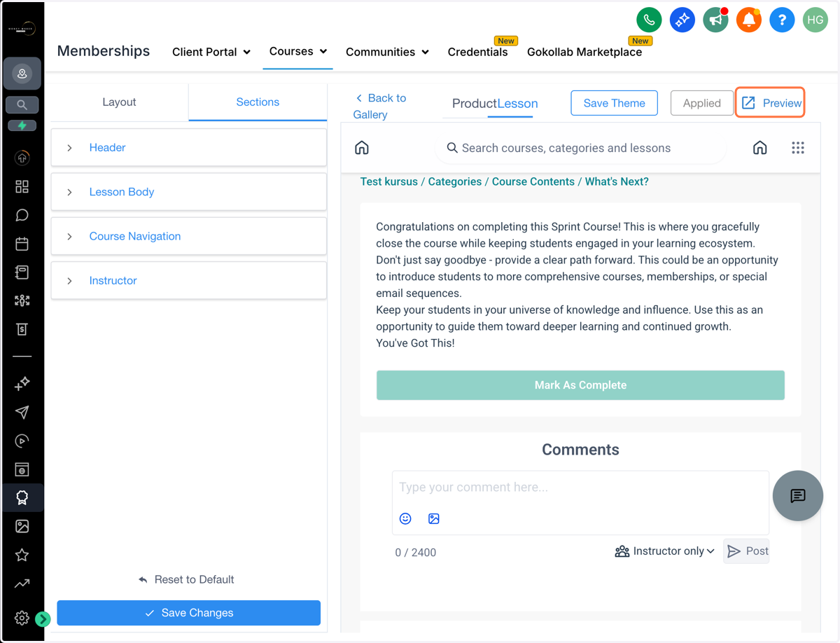Open the floating chat widget button
Image resolution: width=840 pixels, height=643 pixels.
click(x=798, y=496)
